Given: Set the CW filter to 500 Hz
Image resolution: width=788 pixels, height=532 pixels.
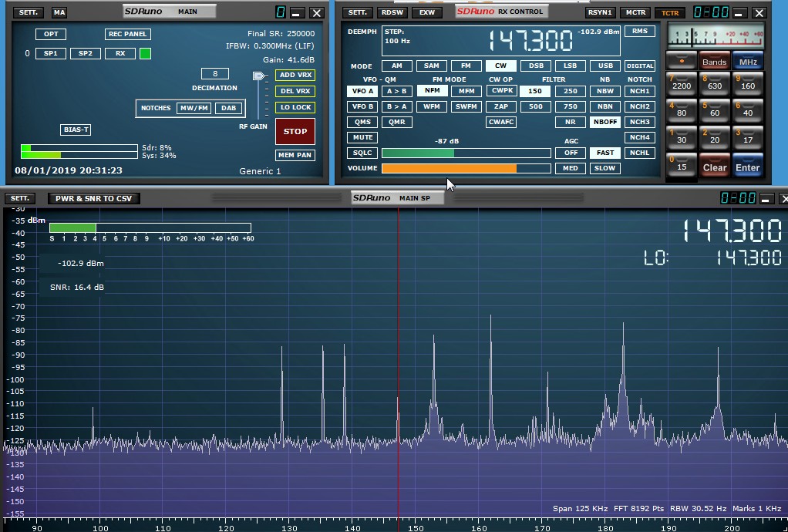Looking at the screenshot, I should 535,106.
